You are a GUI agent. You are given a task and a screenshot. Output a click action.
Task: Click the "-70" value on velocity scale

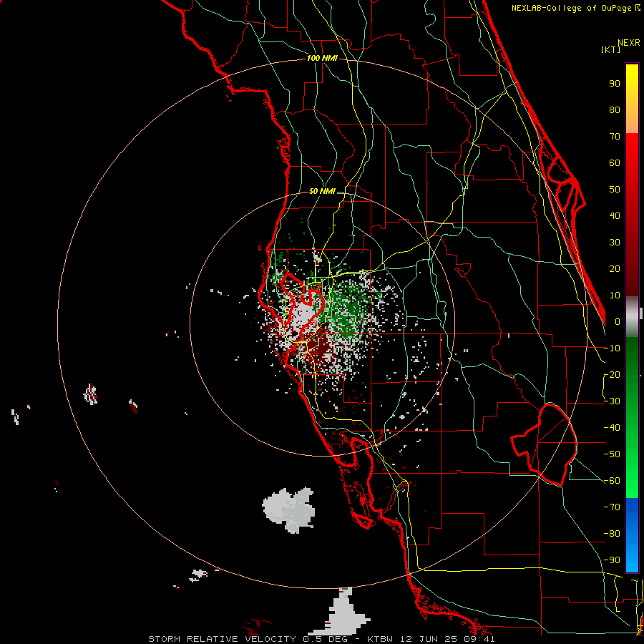click(612, 507)
